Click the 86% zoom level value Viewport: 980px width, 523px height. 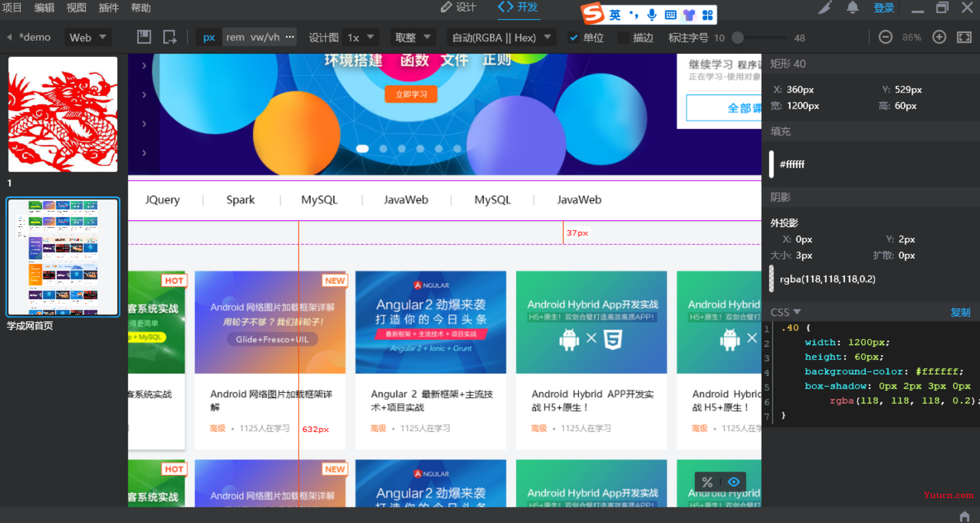(912, 37)
